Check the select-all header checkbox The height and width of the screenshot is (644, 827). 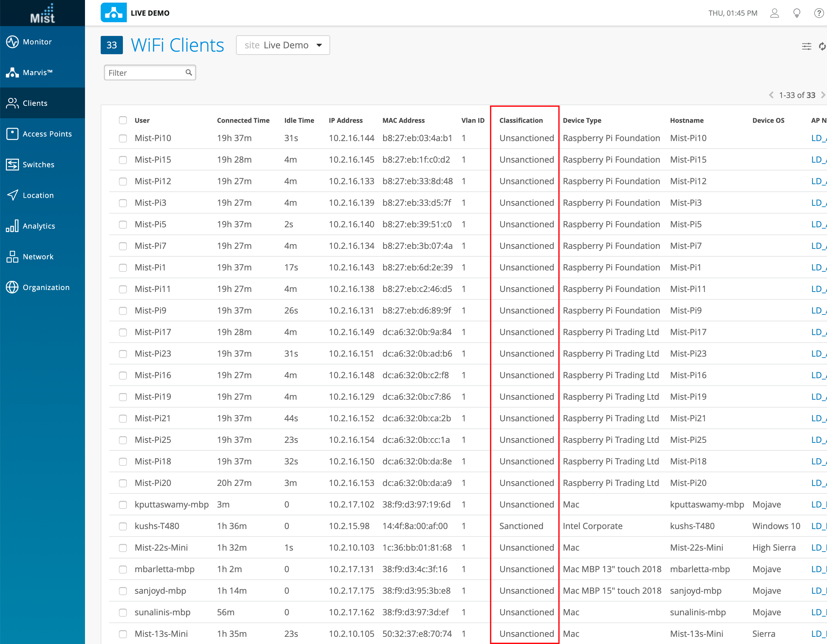pos(123,120)
